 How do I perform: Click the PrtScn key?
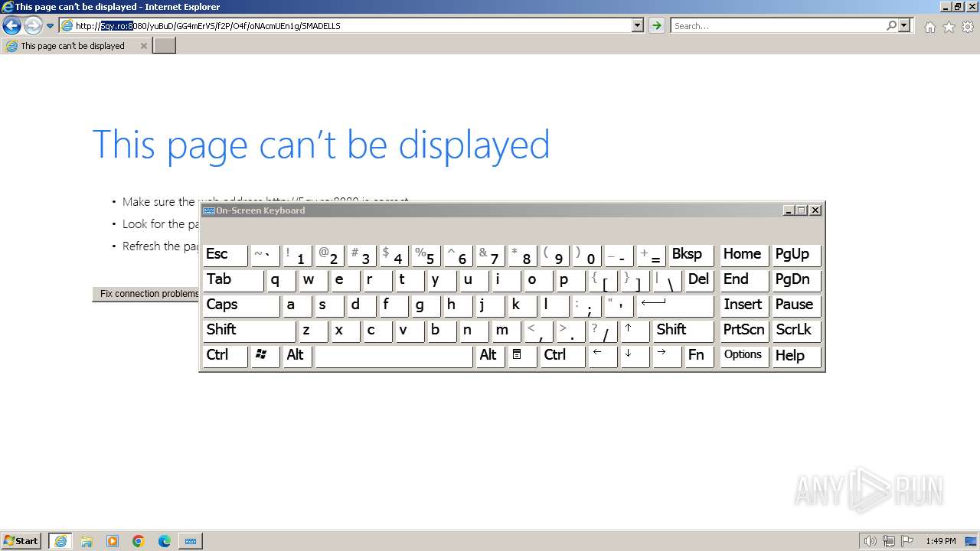coord(744,331)
